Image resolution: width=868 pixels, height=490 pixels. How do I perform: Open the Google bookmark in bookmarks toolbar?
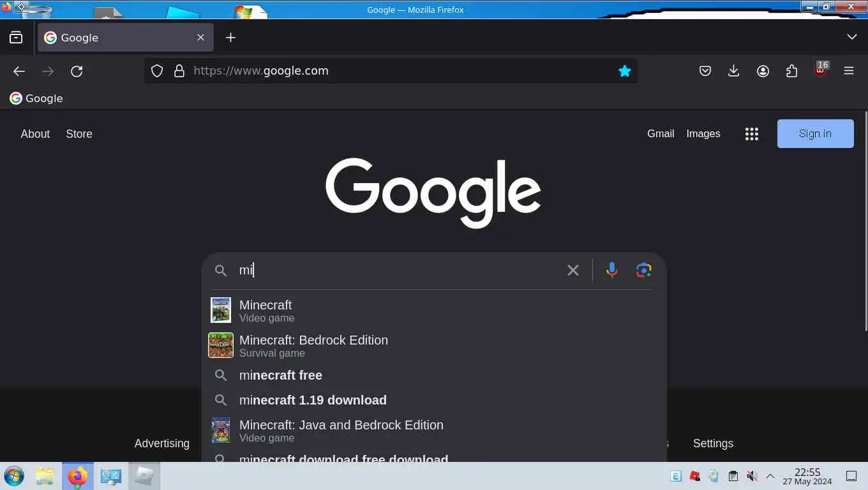(36, 98)
